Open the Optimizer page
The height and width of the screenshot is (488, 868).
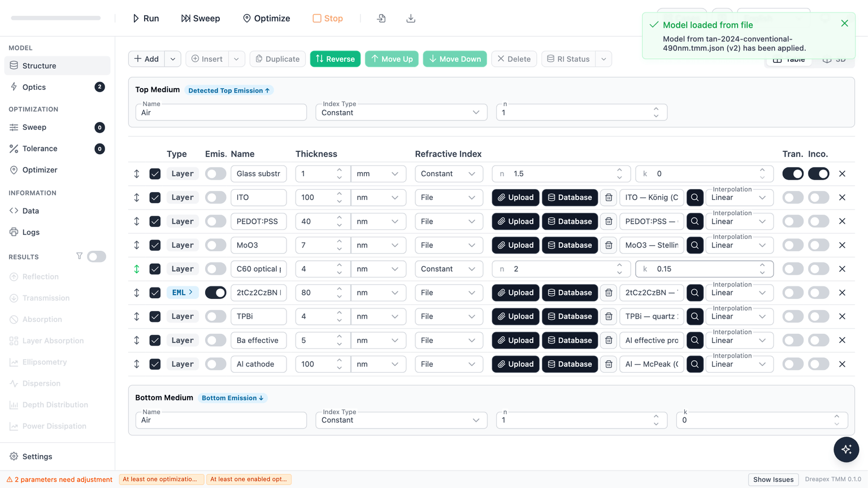tap(57, 170)
